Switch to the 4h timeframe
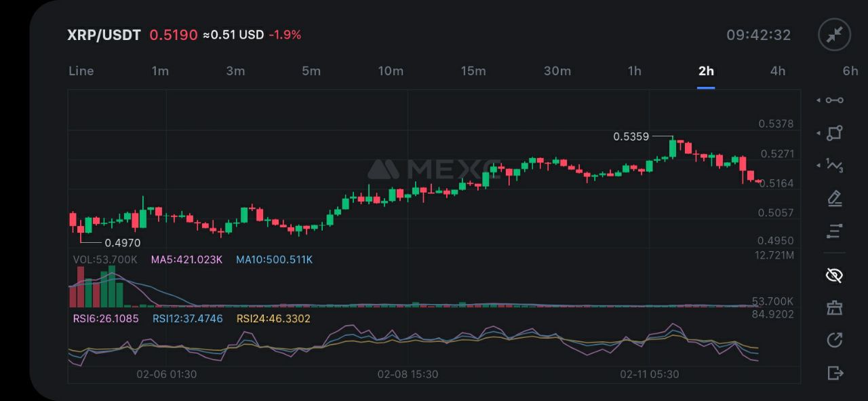 click(778, 71)
